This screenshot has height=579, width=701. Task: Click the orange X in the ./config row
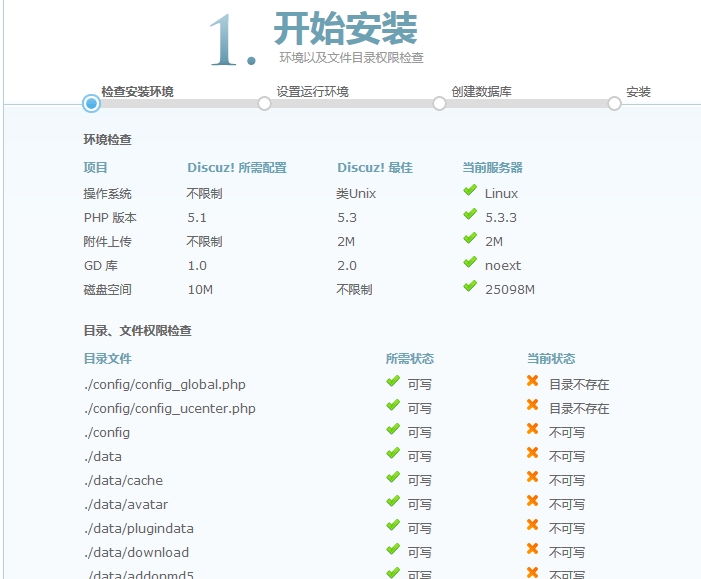(x=532, y=429)
